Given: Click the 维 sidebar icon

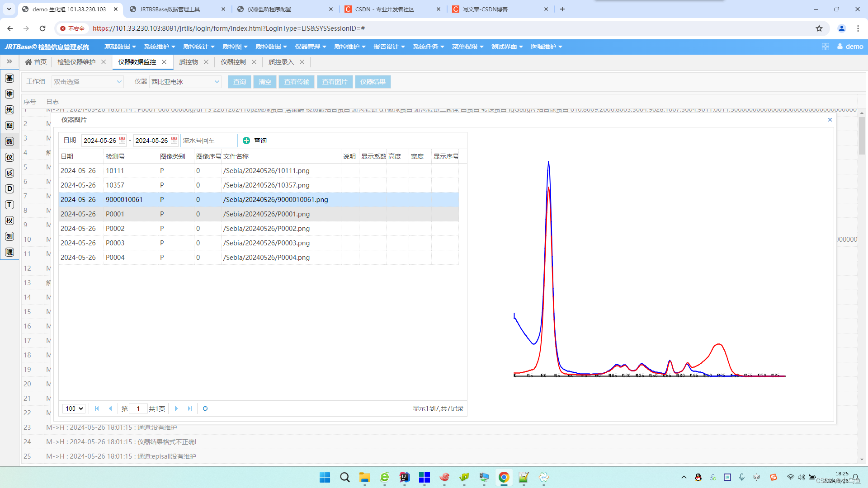Looking at the screenshot, I should 9,94.
